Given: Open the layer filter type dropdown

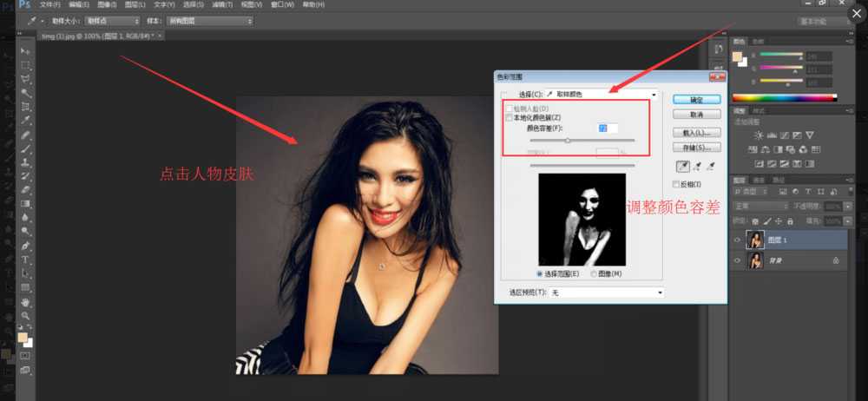Looking at the screenshot, I should (753, 192).
